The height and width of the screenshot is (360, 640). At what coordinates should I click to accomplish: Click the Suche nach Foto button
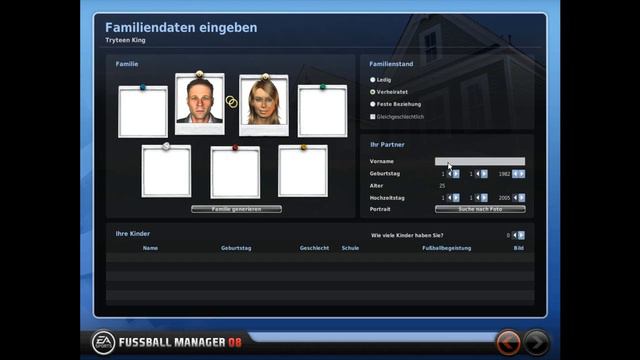click(x=480, y=209)
